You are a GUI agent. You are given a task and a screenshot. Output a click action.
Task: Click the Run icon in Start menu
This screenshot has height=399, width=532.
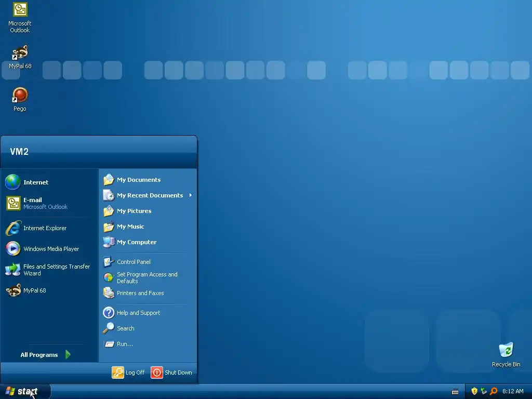pos(109,344)
